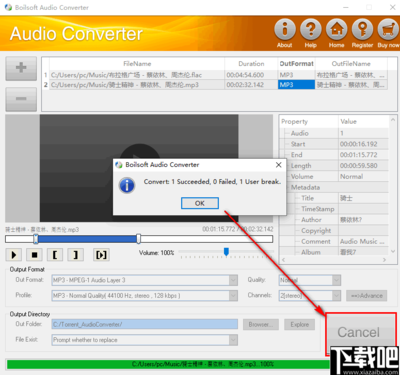This screenshot has width=400, height=375.
Task: Click the Out Folder path field
Action: [145, 324]
